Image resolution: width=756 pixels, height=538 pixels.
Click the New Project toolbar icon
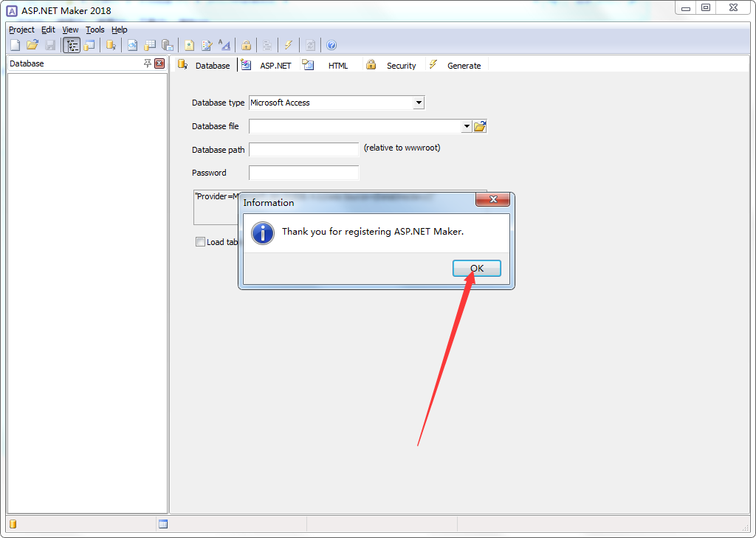coord(15,45)
